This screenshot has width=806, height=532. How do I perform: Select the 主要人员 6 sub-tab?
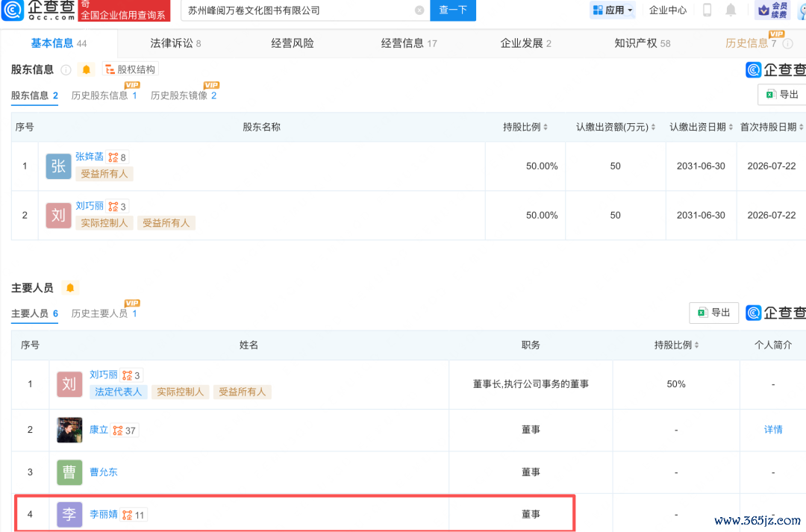click(34, 313)
